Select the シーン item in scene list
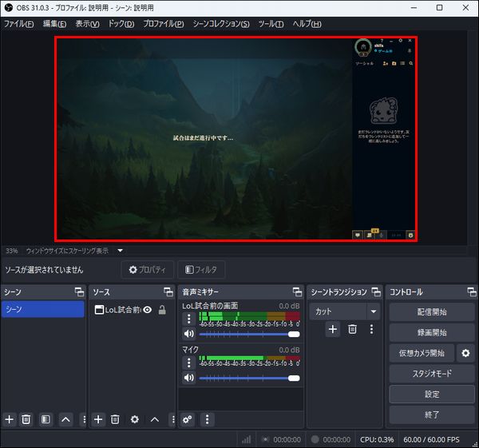 click(43, 309)
